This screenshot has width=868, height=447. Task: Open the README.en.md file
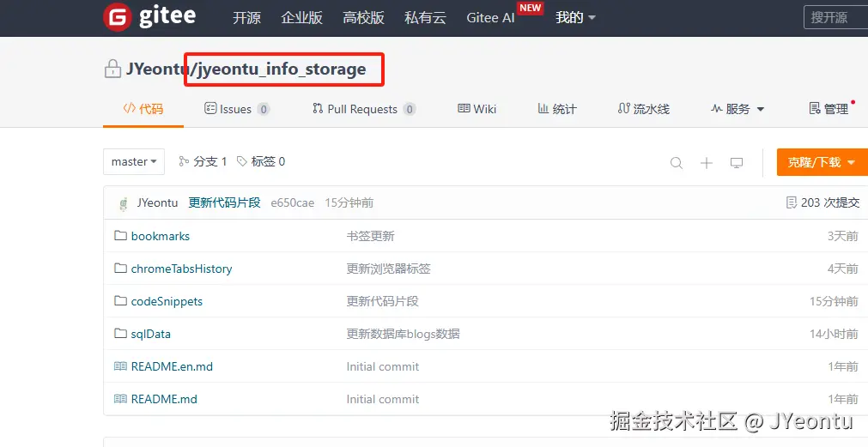pyautogui.click(x=173, y=366)
